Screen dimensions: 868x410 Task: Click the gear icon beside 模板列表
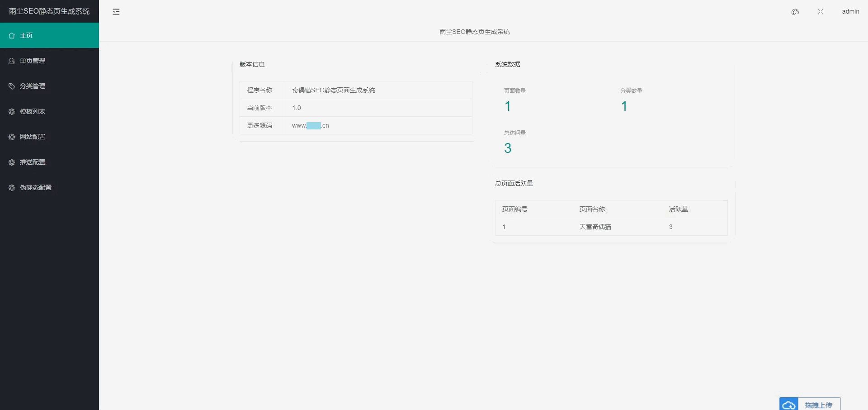click(12, 111)
